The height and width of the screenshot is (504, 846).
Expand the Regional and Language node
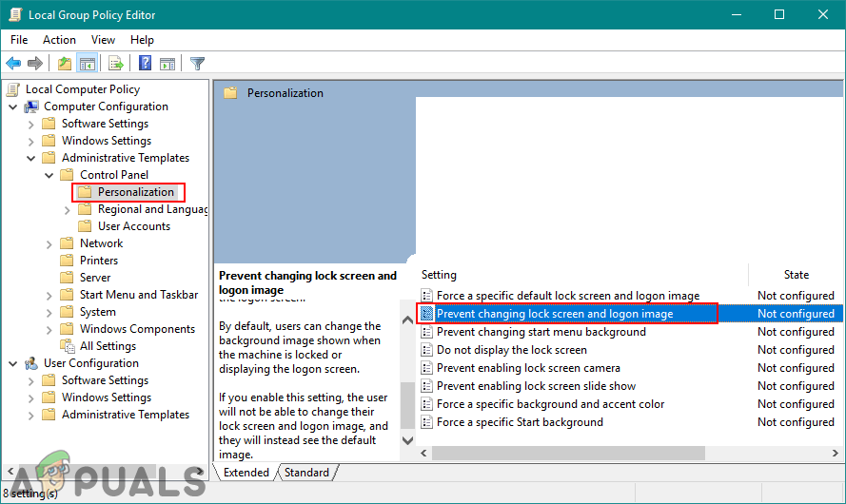[x=67, y=210]
